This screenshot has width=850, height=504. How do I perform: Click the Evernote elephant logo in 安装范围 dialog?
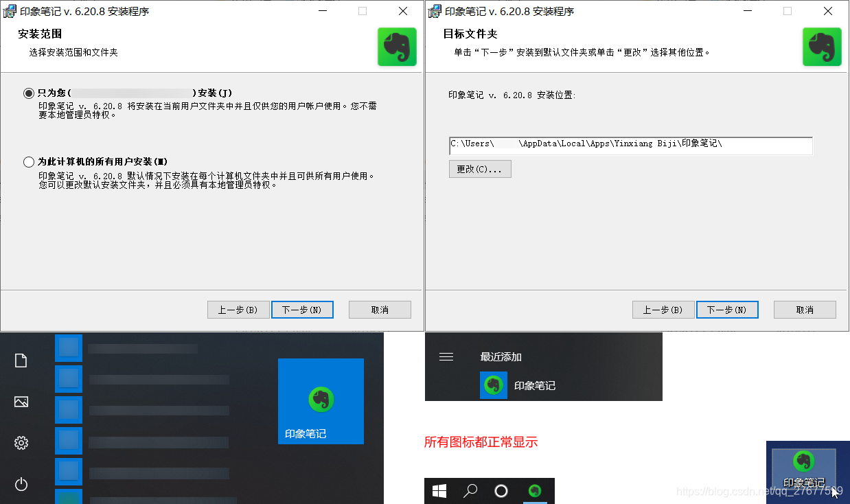pos(397,47)
